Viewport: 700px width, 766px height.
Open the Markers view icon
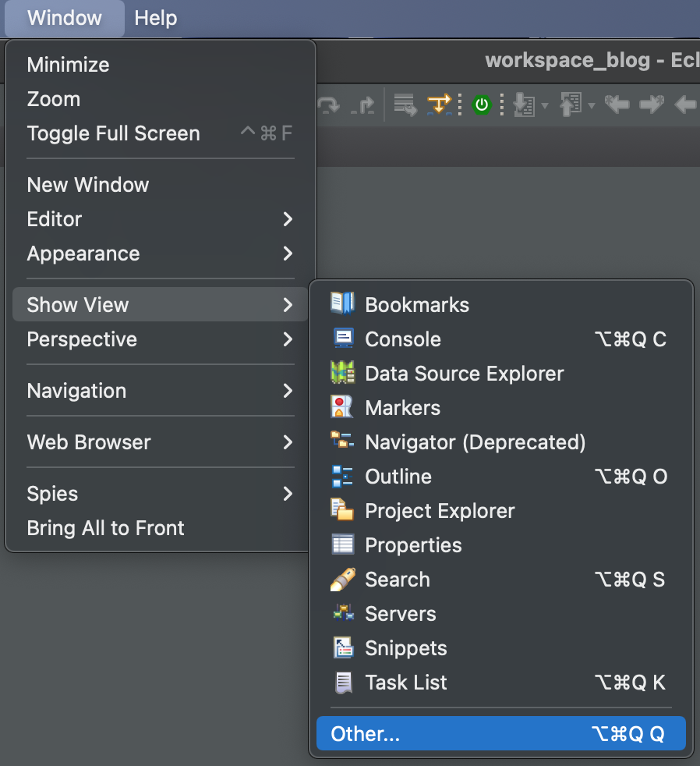pos(341,407)
